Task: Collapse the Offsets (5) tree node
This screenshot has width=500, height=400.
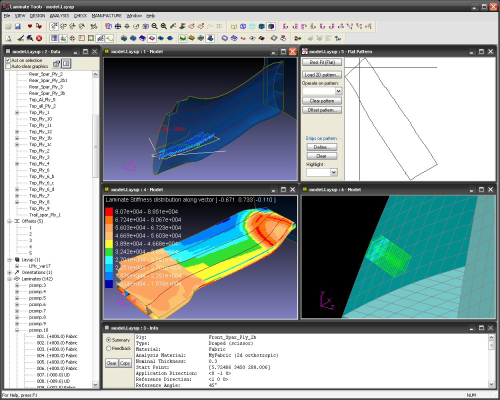Action: pos(10,221)
